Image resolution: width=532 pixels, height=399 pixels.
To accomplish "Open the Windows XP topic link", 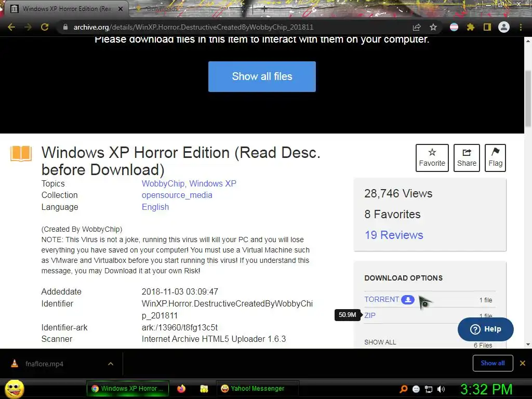I will pyautogui.click(x=212, y=183).
